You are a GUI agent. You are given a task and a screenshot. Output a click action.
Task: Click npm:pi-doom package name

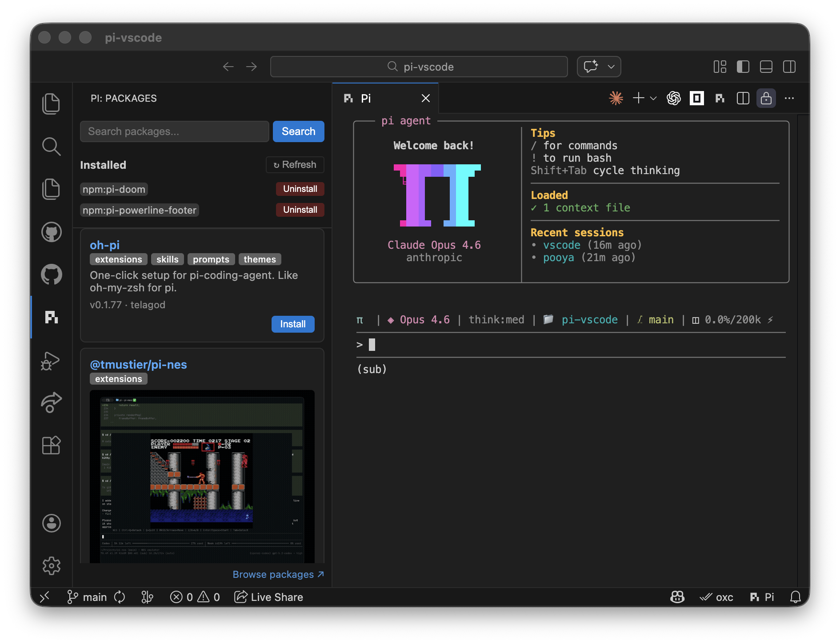[114, 189]
